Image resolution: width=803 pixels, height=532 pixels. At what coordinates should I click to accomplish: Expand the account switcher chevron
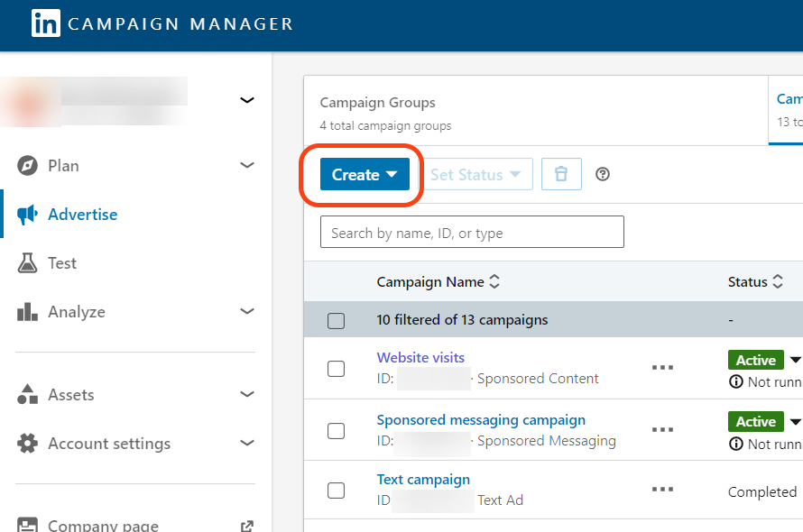(247, 100)
